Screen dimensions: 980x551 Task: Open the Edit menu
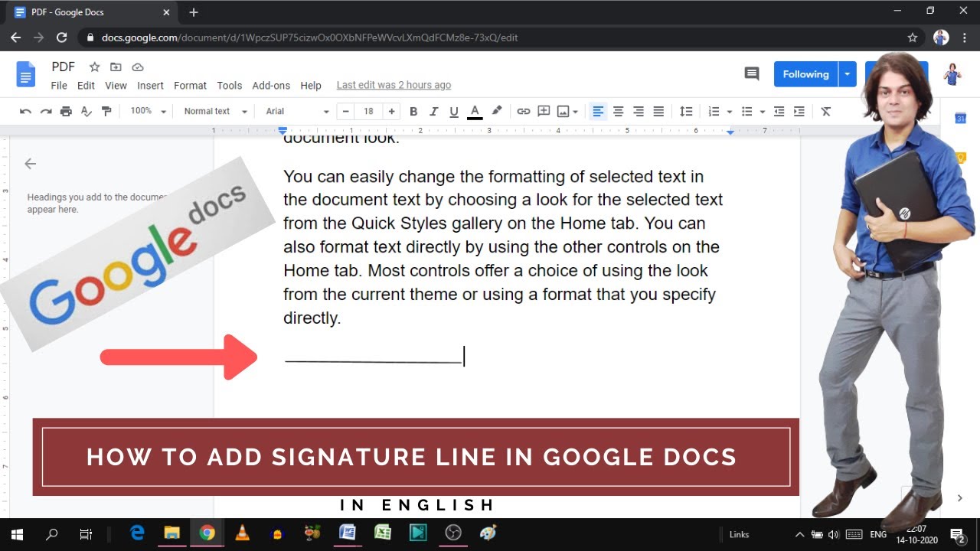(x=86, y=86)
